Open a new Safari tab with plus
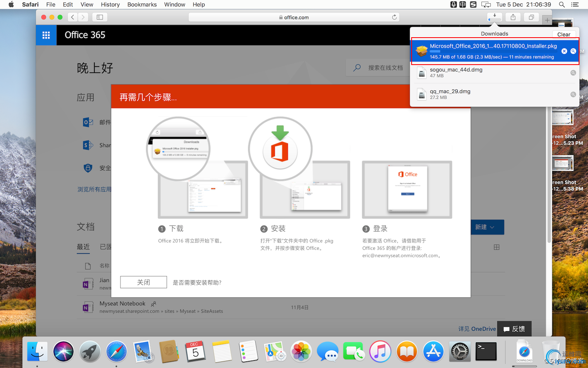The width and height of the screenshot is (588, 368). coord(547,20)
